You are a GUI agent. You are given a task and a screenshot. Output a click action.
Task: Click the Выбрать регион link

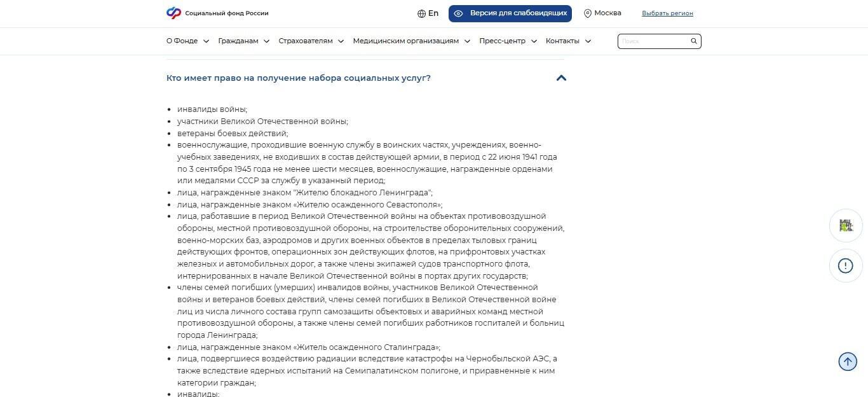click(667, 13)
